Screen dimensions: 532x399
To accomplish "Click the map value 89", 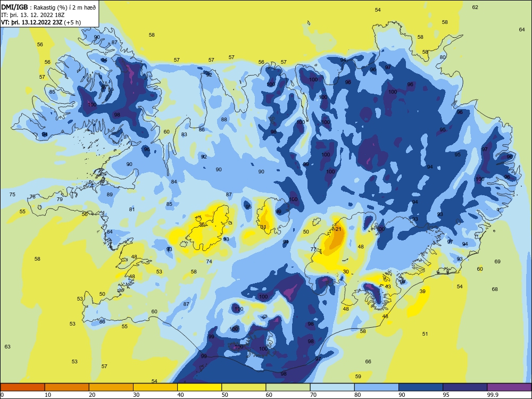I will [x=110, y=194].
